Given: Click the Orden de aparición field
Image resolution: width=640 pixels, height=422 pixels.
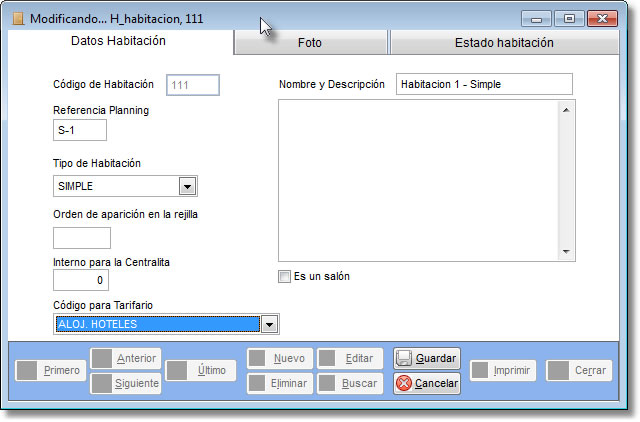Looking at the screenshot, I should click(81, 237).
